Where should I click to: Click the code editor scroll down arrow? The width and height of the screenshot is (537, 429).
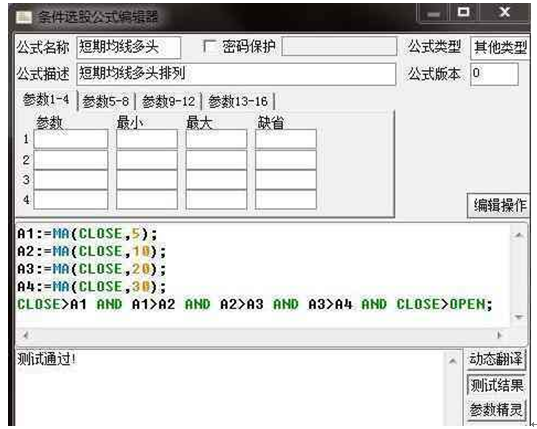pos(519,317)
